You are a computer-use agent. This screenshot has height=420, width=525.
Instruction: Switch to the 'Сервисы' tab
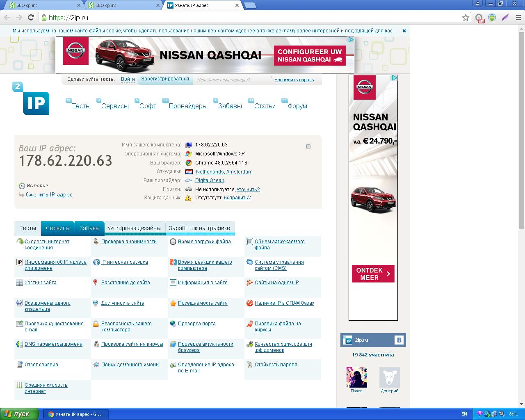(x=58, y=228)
